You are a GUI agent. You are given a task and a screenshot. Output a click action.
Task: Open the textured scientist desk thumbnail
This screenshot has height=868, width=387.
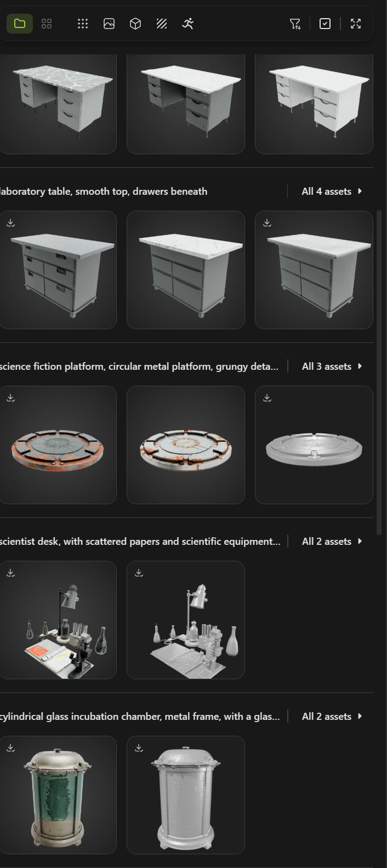pos(58,620)
